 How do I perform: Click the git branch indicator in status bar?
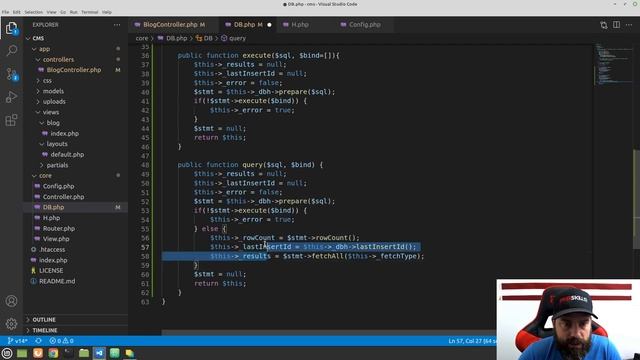[x=18, y=341]
